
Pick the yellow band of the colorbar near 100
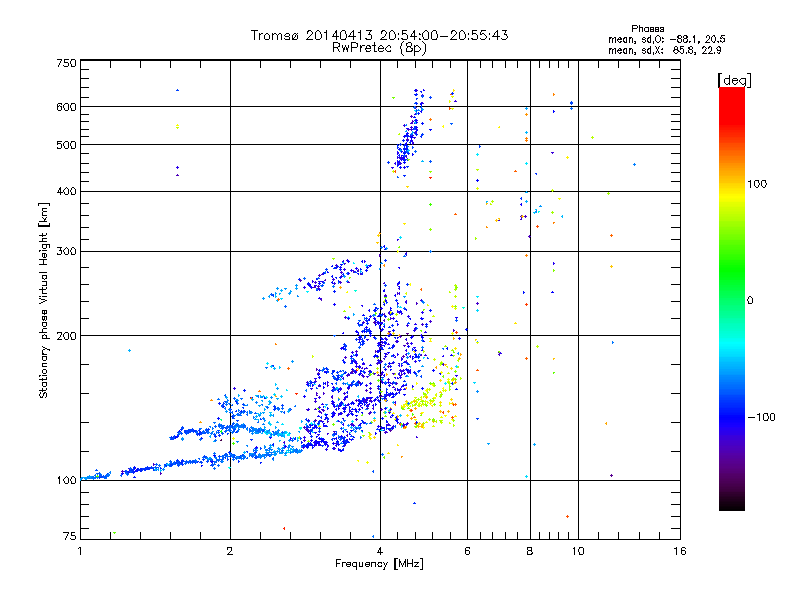(732, 196)
